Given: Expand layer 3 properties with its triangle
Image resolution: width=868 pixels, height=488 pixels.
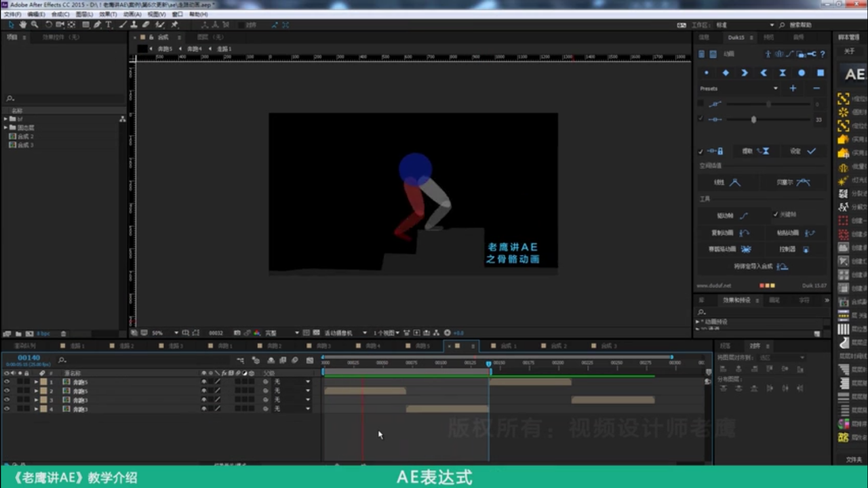Looking at the screenshot, I should click(x=36, y=400).
